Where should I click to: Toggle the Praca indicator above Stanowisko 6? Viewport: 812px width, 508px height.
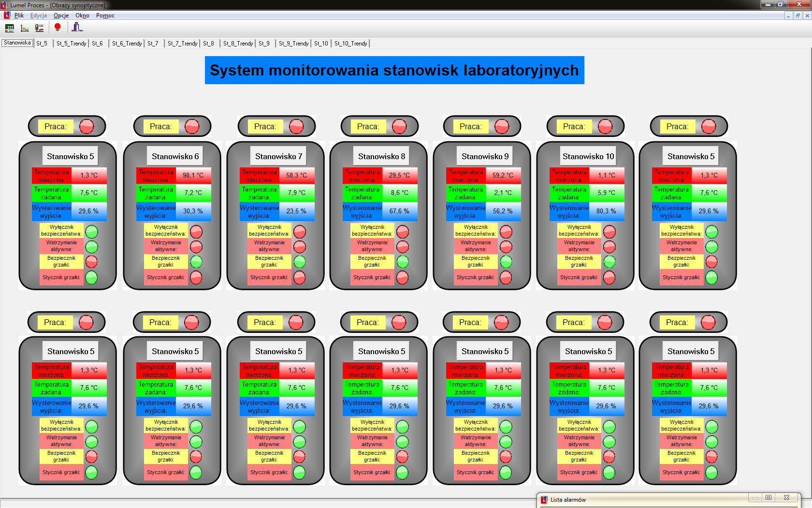192,126
